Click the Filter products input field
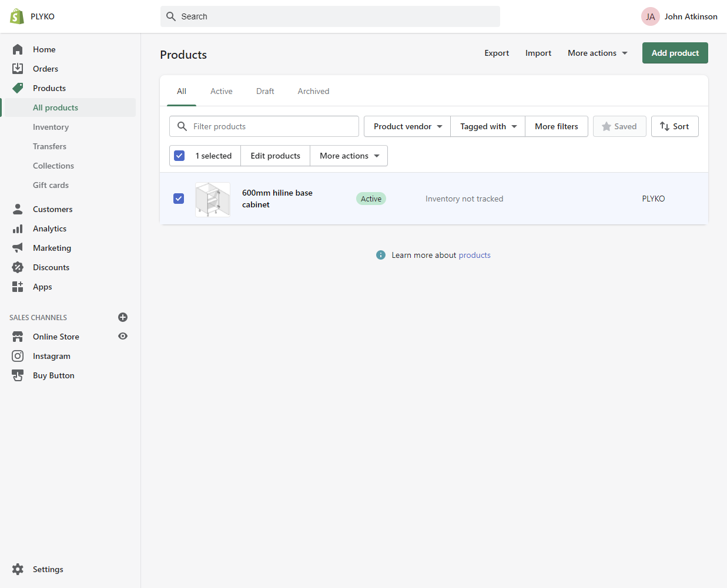This screenshot has width=727, height=588. [x=270, y=126]
